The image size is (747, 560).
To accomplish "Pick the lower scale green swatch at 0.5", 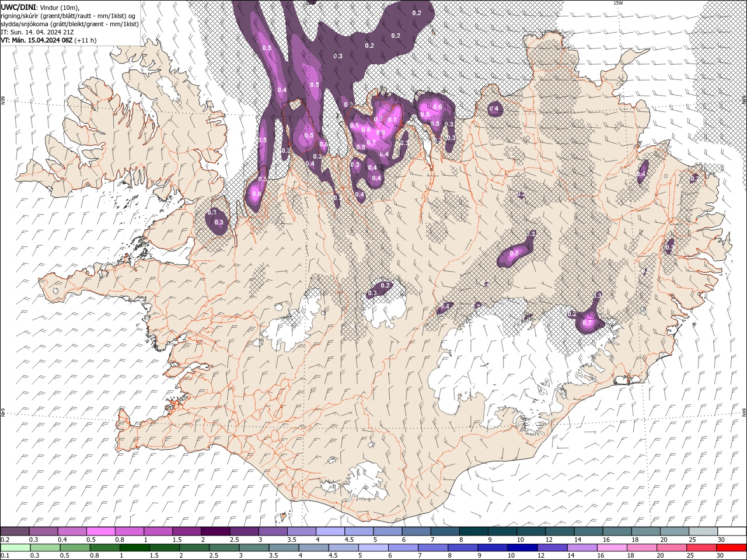I will tap(75, 548).
